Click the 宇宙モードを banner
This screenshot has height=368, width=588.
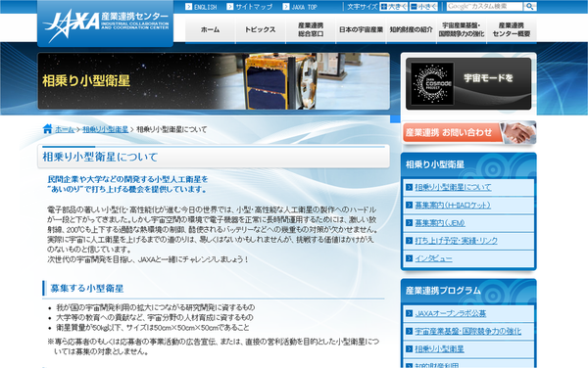pos(468,83)
